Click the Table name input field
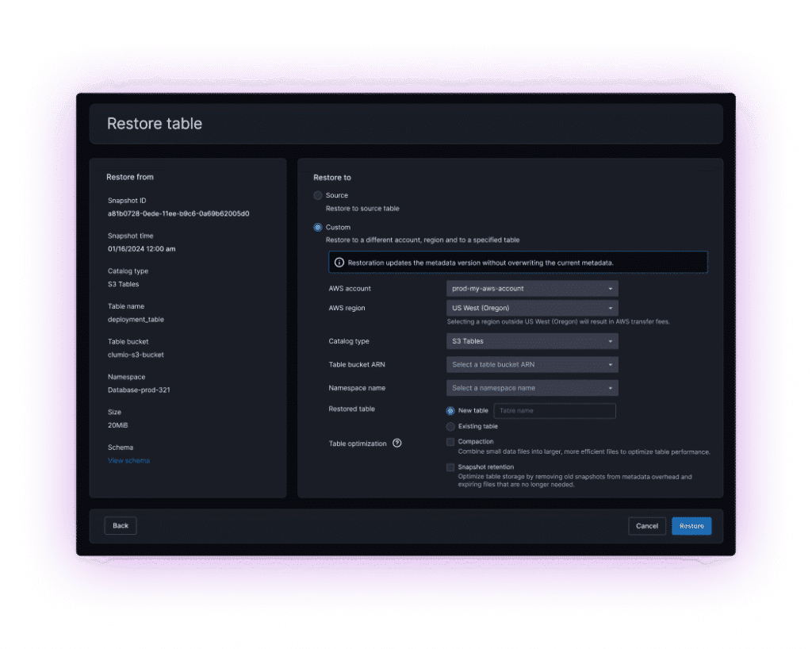The width and height of the screenshot is (812, 649). pyautogui.click(x=554, y=411)
